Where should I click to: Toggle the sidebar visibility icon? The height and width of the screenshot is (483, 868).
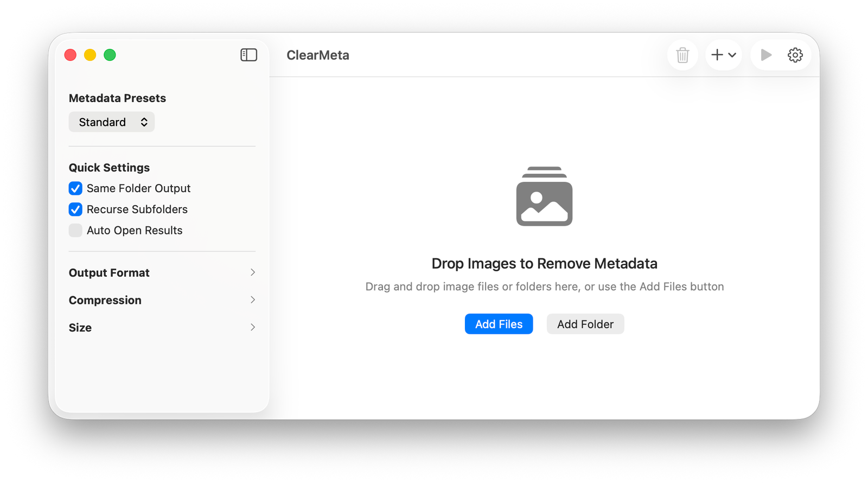tap(248, 55)
